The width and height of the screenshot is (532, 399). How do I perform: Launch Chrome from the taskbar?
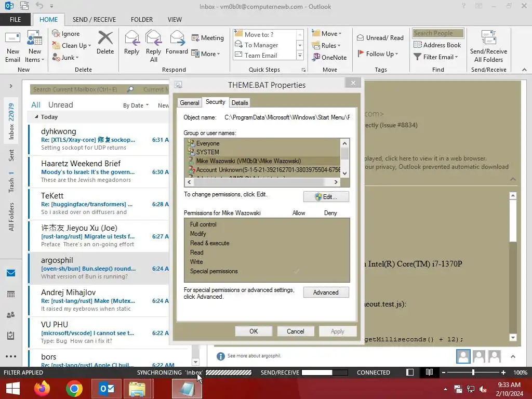74,389
